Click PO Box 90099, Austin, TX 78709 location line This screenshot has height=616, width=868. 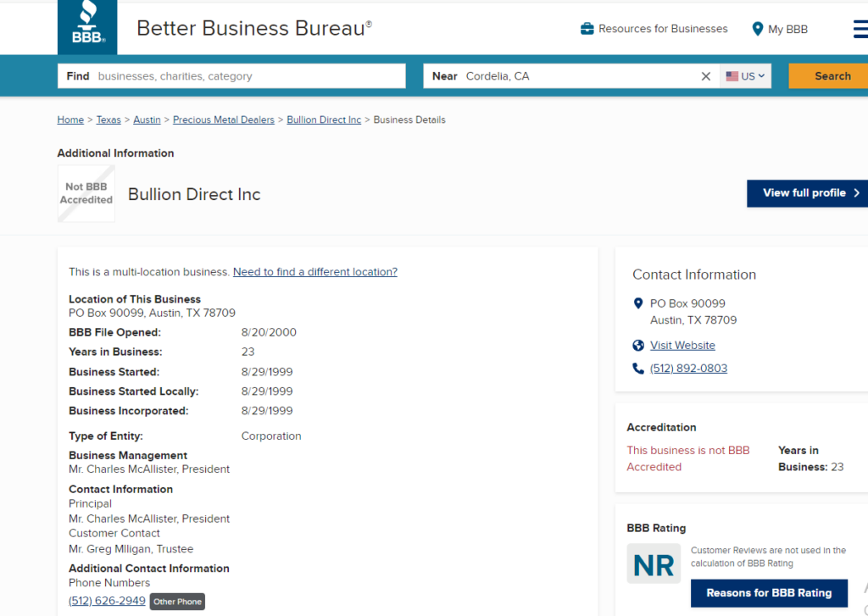(x=153, y=314)
